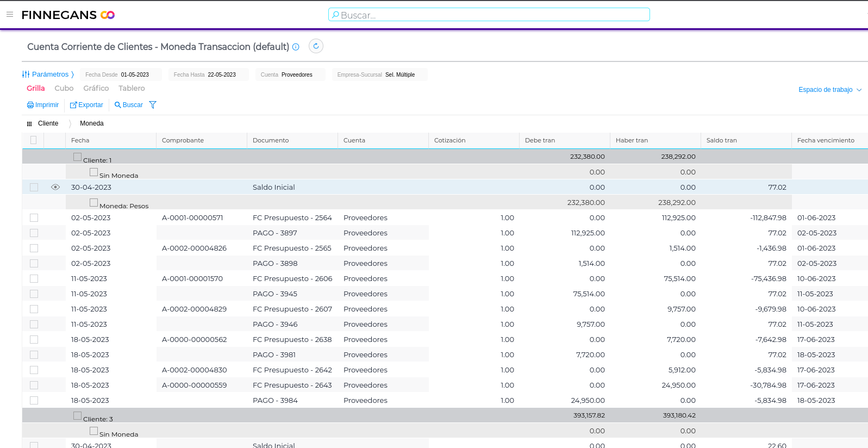Screen dimensions: 868x448
Task: Sort by the Saldo tran column header
Action: pyautogui.click(x=721, y=140)
